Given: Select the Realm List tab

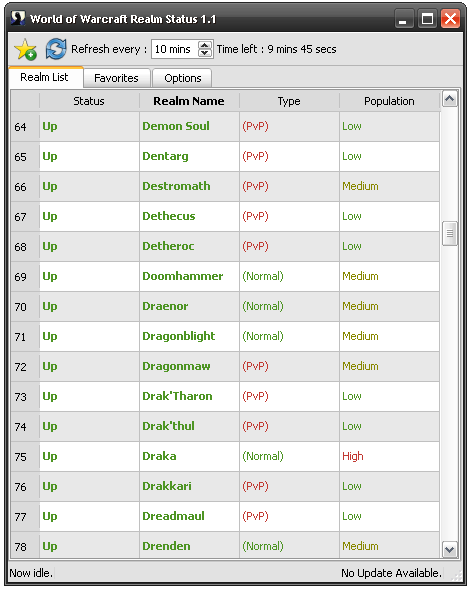Looking at the screenshot, I should 45,77.
